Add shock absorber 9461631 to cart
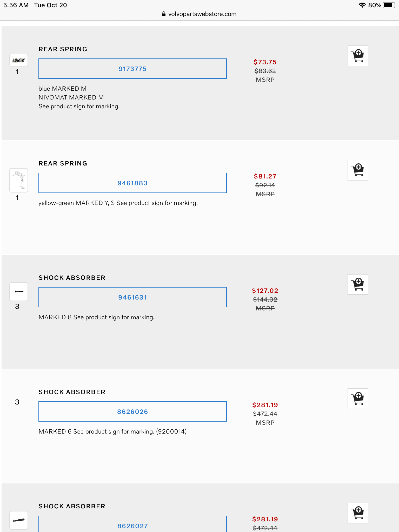 358,284
